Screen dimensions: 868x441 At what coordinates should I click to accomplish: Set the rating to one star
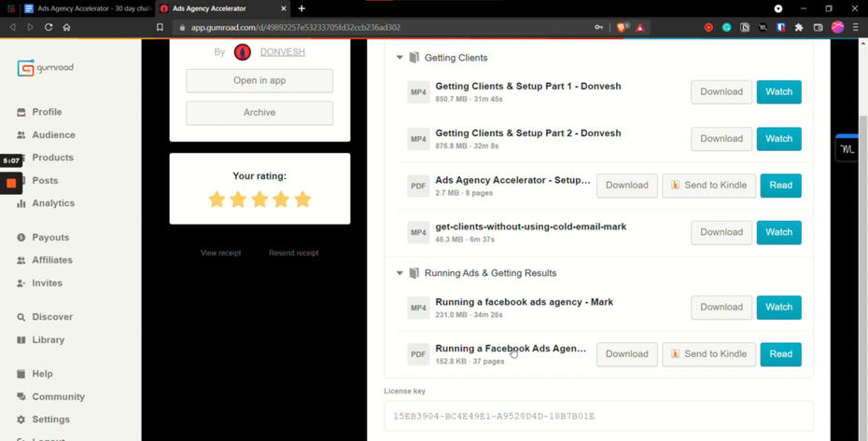coord(217,199)
